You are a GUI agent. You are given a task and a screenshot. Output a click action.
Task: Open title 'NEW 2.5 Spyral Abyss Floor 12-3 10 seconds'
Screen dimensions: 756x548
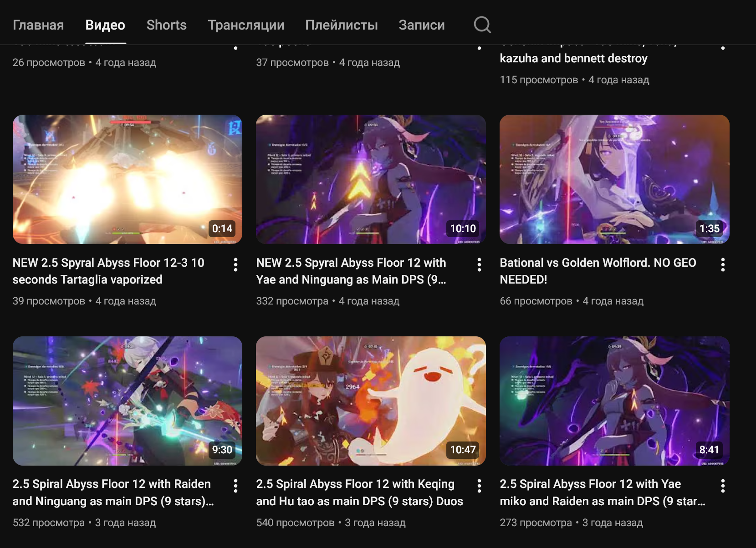(x=108, y=271)
